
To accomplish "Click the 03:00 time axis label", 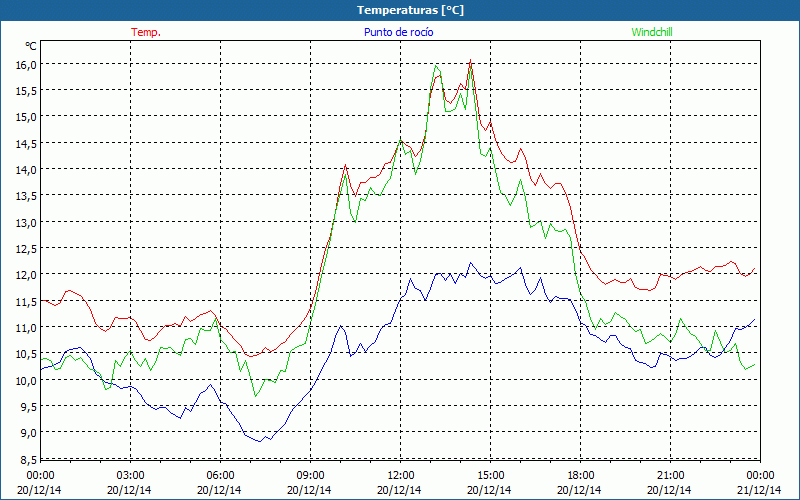I will pyautogui.click(x=130, y=475).
